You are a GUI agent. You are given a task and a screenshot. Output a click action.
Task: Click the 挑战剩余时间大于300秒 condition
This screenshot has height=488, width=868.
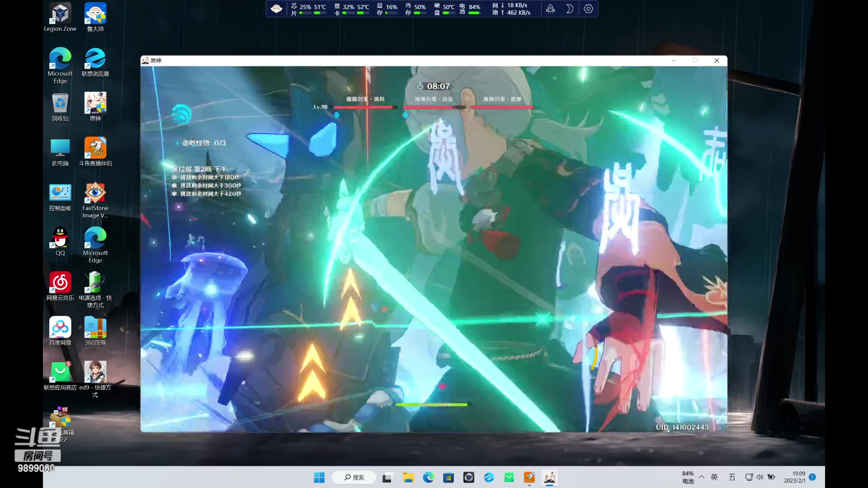click(211, 185)
